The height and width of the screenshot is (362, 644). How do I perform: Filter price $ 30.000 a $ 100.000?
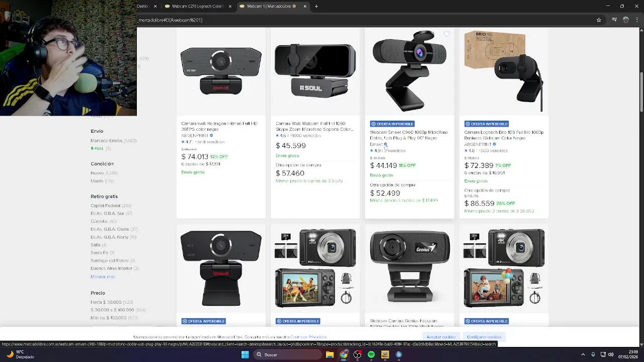pyautogui.click(x=118, y=310)
